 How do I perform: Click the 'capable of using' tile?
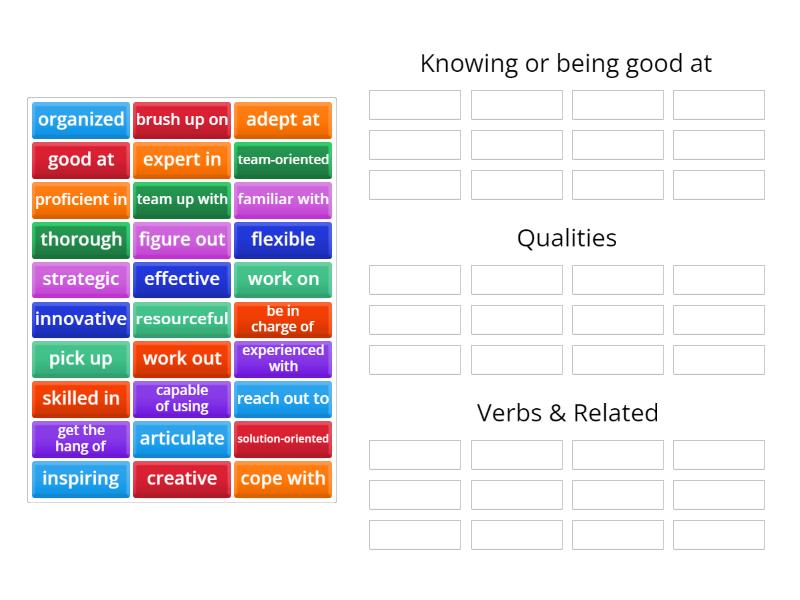(182, 399)
